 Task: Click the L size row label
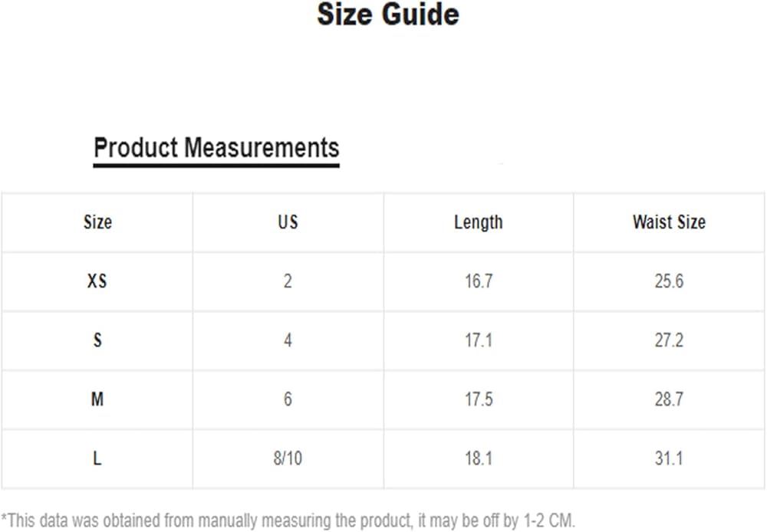click(97, 458)
